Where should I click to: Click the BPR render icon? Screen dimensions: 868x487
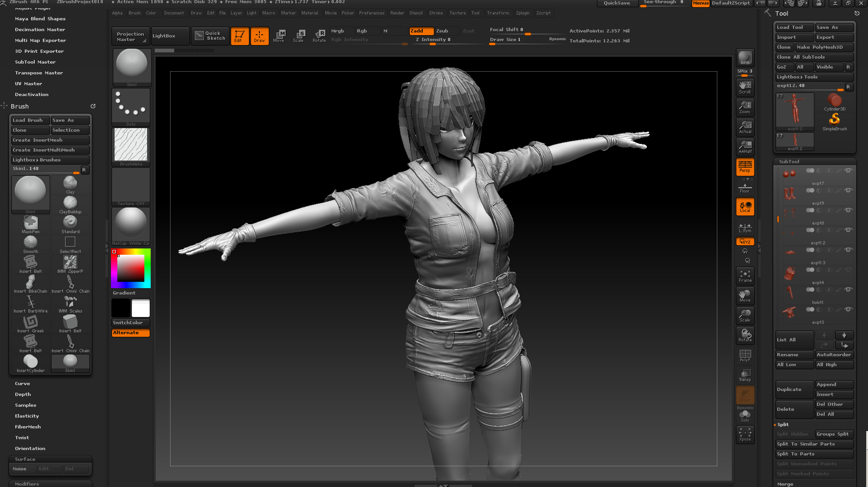click(x=745, y=58)
